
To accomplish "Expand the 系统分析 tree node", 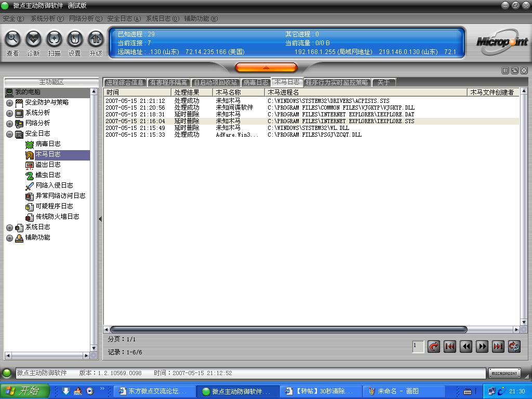I will (x=9, y=113).
